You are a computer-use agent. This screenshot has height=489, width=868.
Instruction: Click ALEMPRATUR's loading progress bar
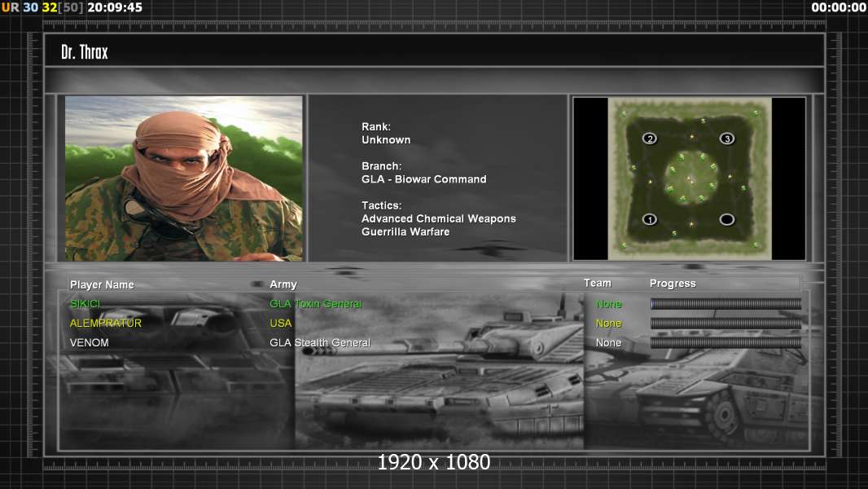(x=726, y=323)
